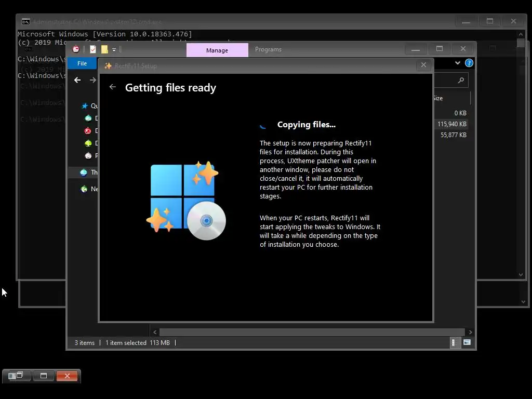Screen dimensions: 532x399
Task: Click the cmd.exe icon in Command Prompt title
Action: (26, 22)
